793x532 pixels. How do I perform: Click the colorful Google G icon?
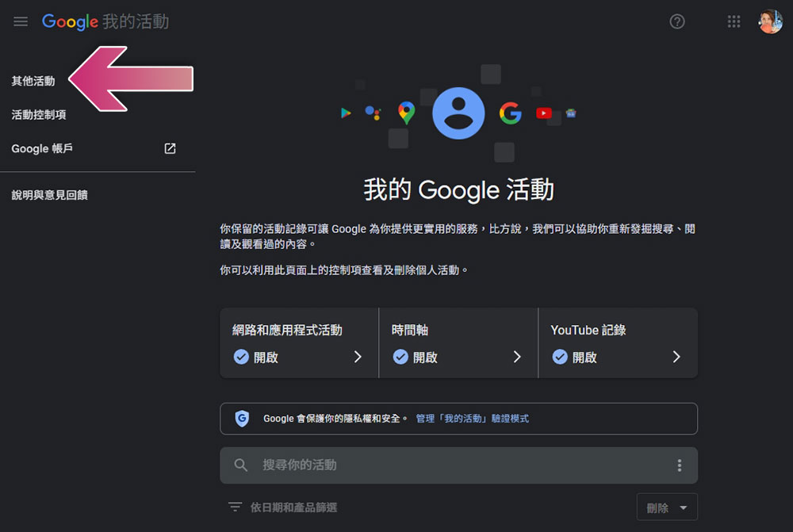[510, 113]
